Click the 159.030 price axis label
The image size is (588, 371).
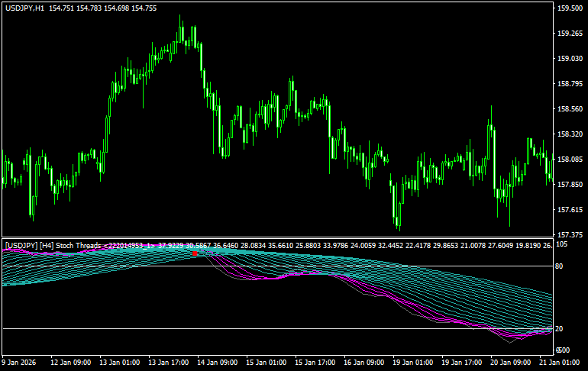click(x=569, y=59)
